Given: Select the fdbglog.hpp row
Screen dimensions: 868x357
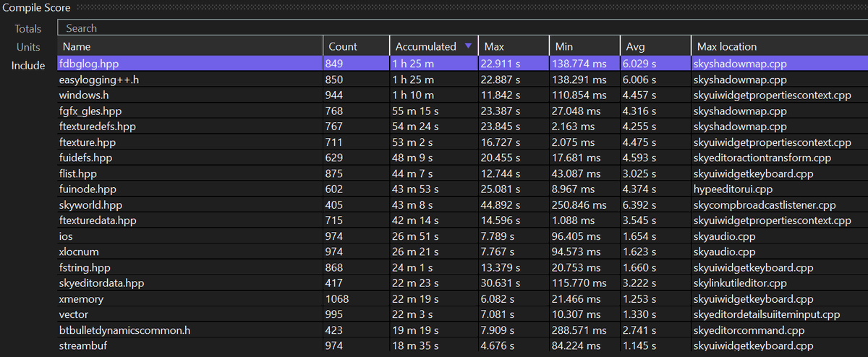Looking at the screenshot, I should (462, 64).
